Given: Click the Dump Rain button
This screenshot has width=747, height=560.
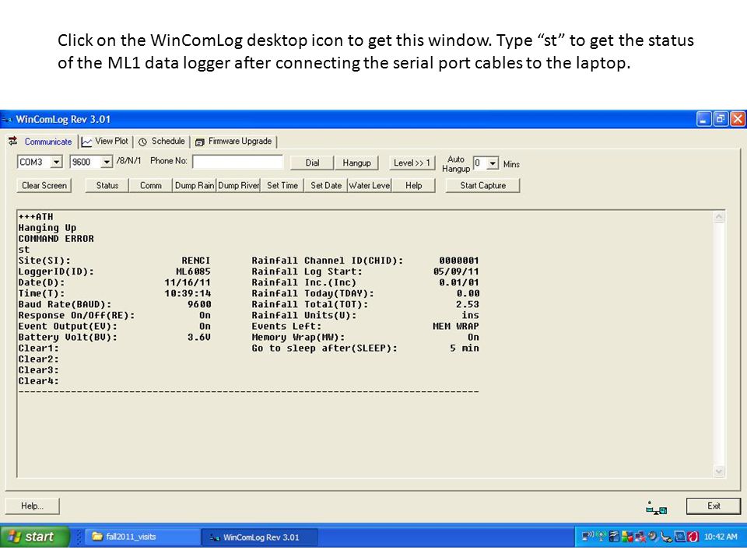Looking at the screenshot, I should pyautogui.click(x=195, y=186).
